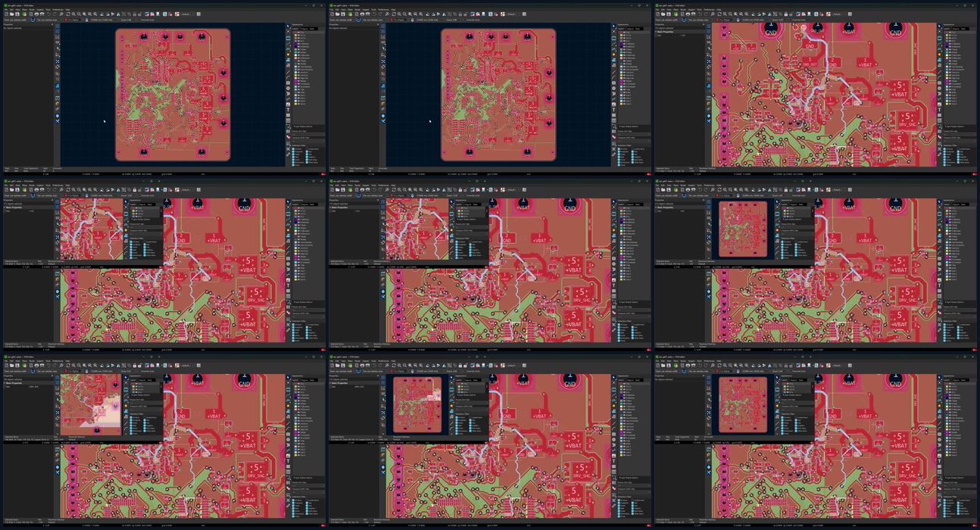Open grid size dropdown in top-middle window

[x=430, y=20]
